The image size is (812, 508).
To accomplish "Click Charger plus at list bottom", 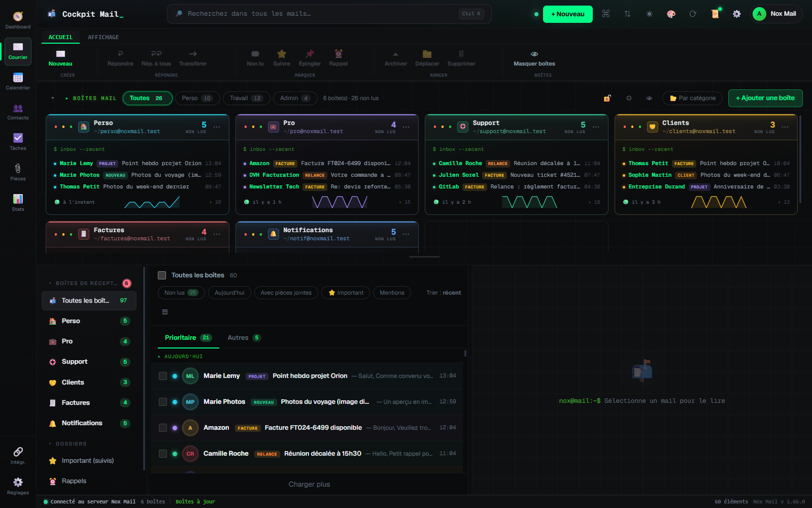I will click(310, 484).
